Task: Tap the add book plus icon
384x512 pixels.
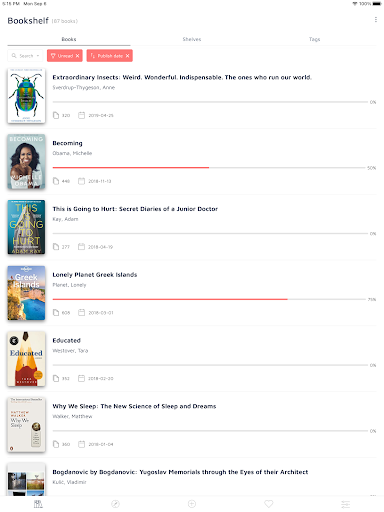Action: (192, 504)
